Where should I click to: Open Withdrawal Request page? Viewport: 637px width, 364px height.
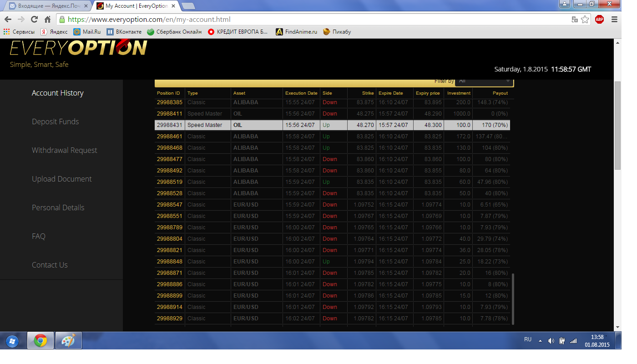[64, 150]
